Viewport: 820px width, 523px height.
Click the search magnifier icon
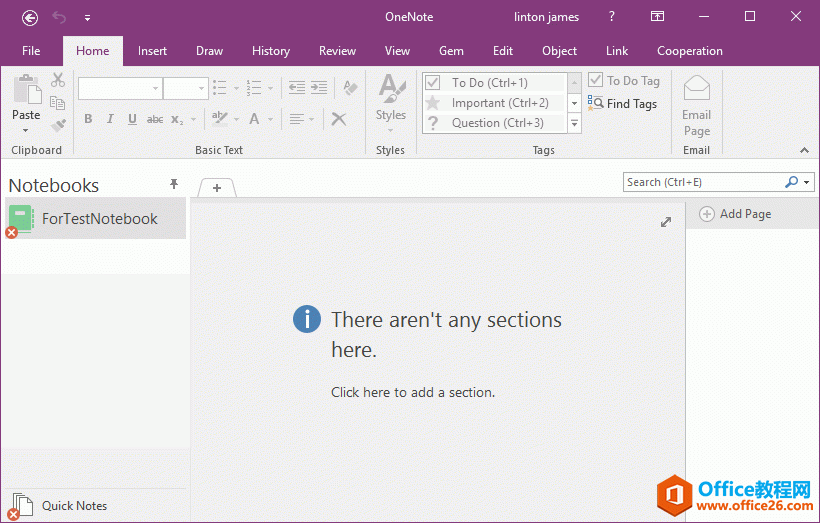click(x=792, y=181)
